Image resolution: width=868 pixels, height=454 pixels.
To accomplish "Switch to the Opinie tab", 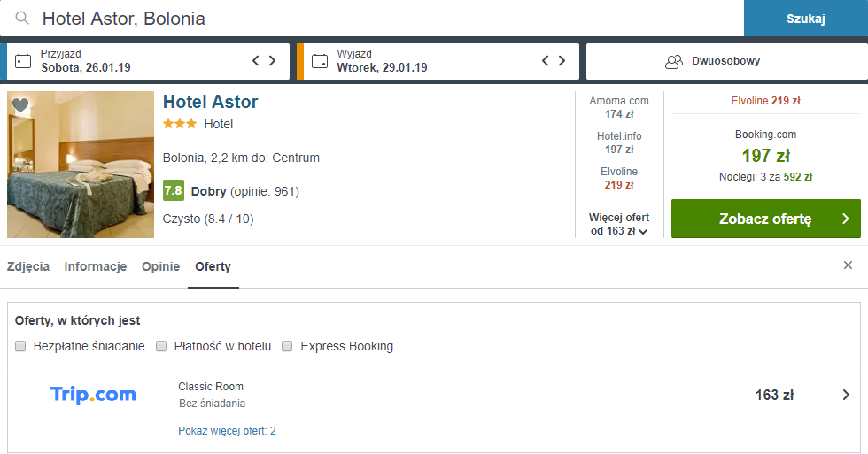I will 160,266.
